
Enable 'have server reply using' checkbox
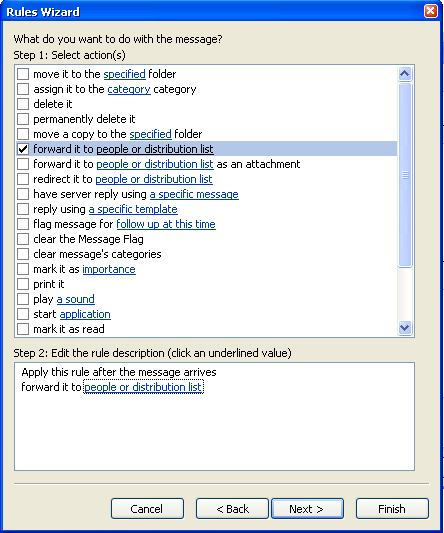click(23, 194)
